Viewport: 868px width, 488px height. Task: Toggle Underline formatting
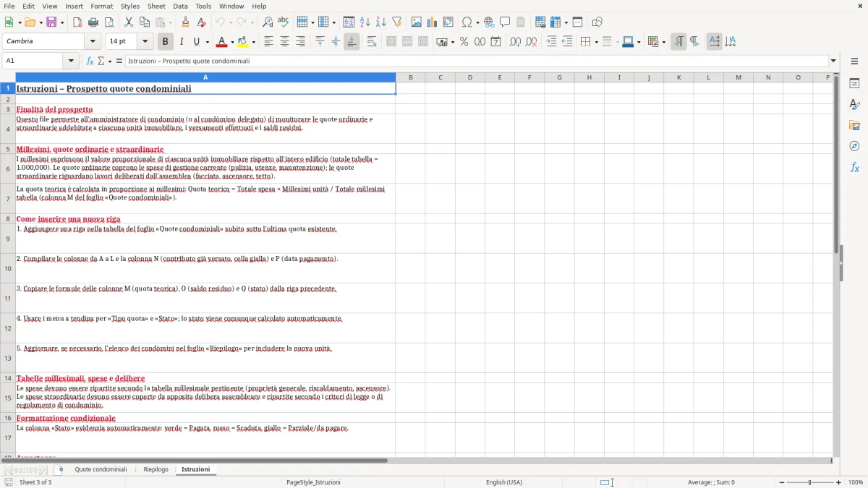[197, 42]
